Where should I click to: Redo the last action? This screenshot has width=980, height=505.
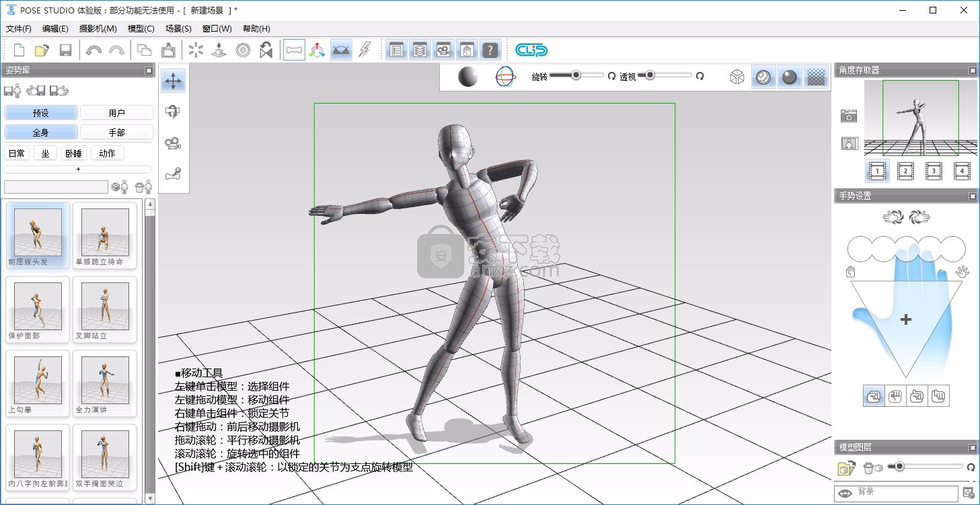(x=116, y=50)
